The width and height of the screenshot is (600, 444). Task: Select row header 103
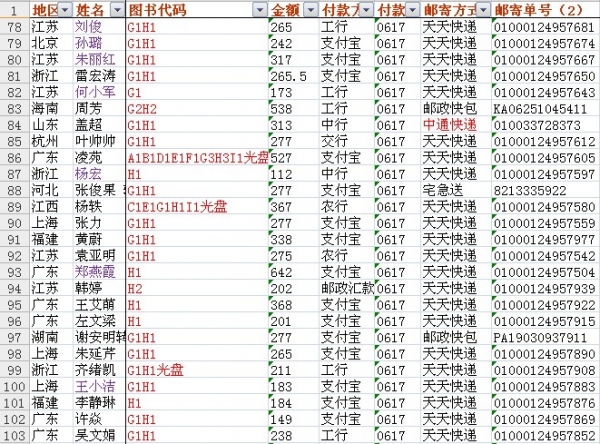[14, 435]
